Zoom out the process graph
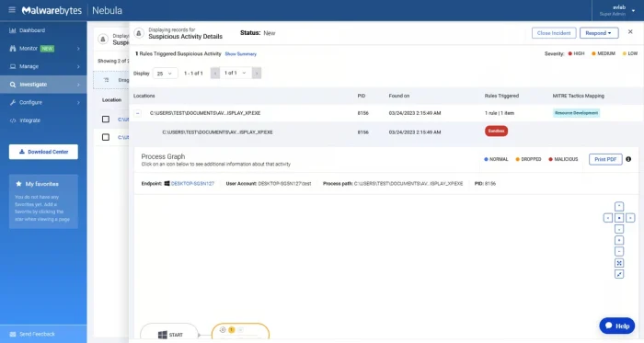The width and height of the screenshot is (644, 343). click(619, 252)
